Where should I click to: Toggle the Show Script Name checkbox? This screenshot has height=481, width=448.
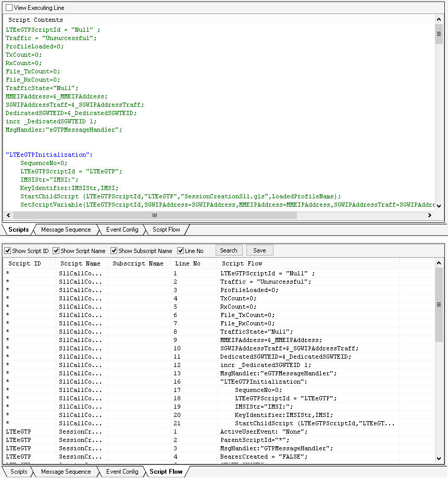[x=56, y=251]
